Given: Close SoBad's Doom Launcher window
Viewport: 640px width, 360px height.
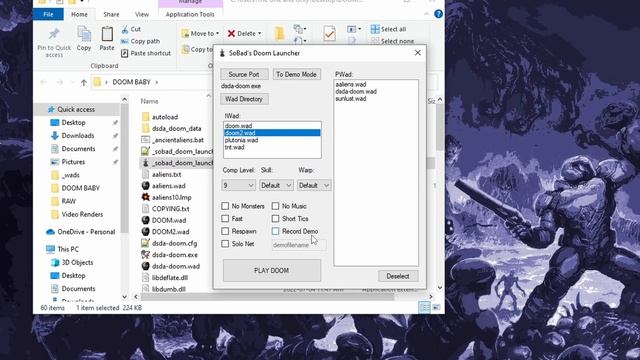Looking at the screenshot, I should [x=418, y=53].
